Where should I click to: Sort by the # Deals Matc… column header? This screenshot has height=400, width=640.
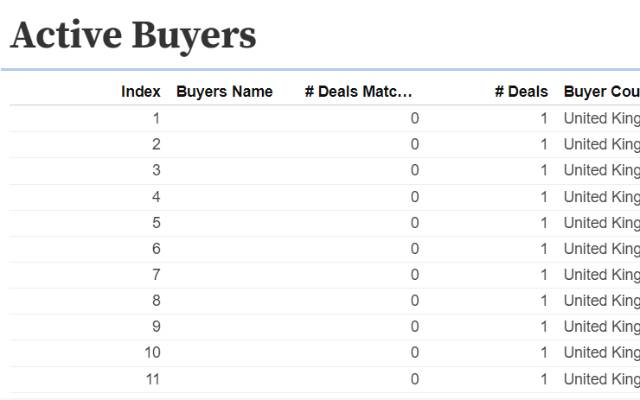point(358,91)
